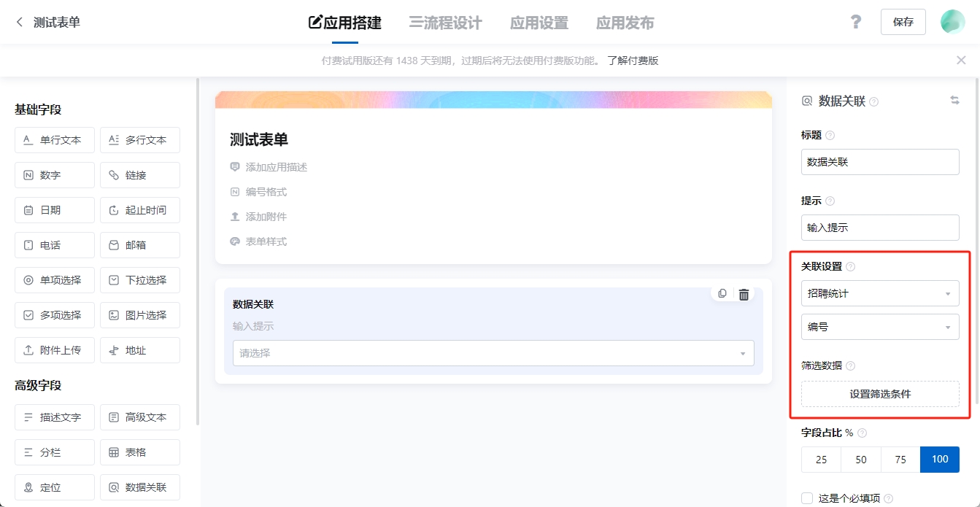Add a 多项选择 field to the form
Image resolution: width=980 pixels, height=507 pixels.
click(x=54, y=314)
